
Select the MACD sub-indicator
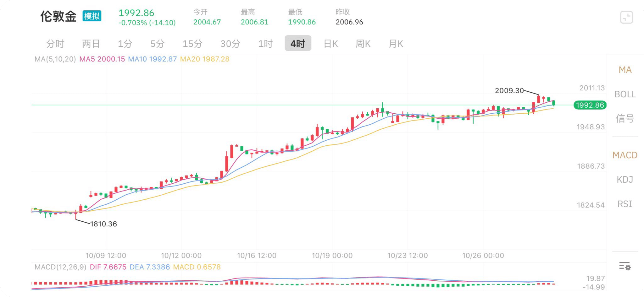pyautogui.click(x=625, y=155)
